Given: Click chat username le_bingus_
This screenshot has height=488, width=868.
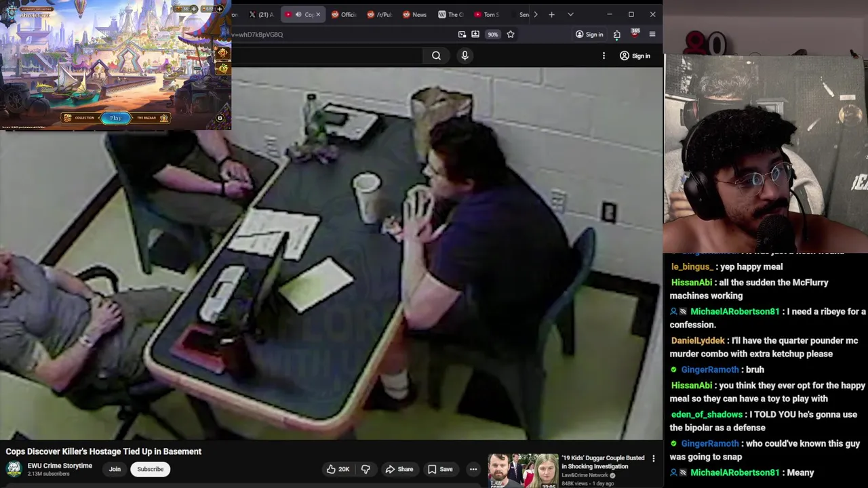Looking at the screenshot, I should (692, 267).
